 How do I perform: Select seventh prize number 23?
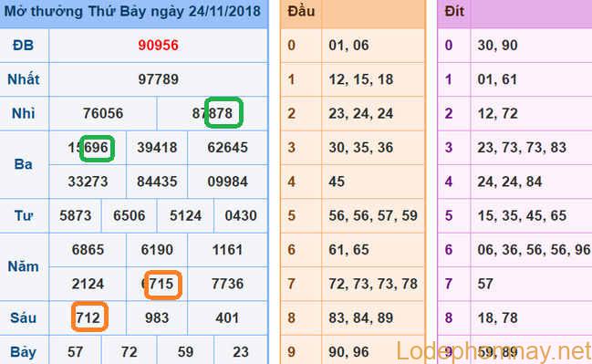[x=241, y=352]
